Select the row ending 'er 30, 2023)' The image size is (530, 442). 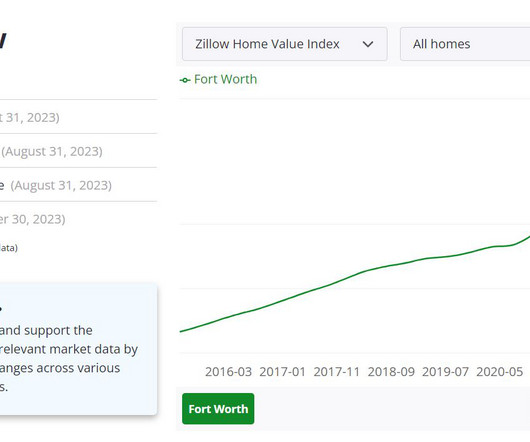(78, 219)
